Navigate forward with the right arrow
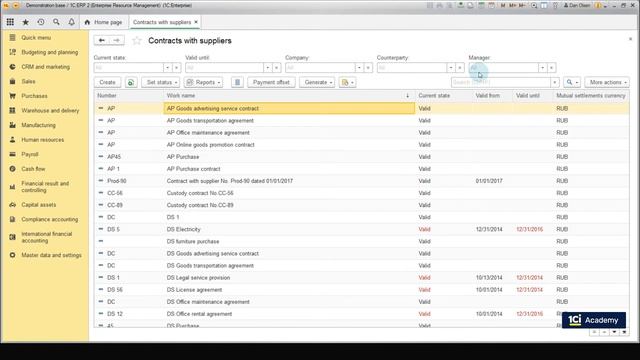The image size is (640, 360). click(117, 40)
